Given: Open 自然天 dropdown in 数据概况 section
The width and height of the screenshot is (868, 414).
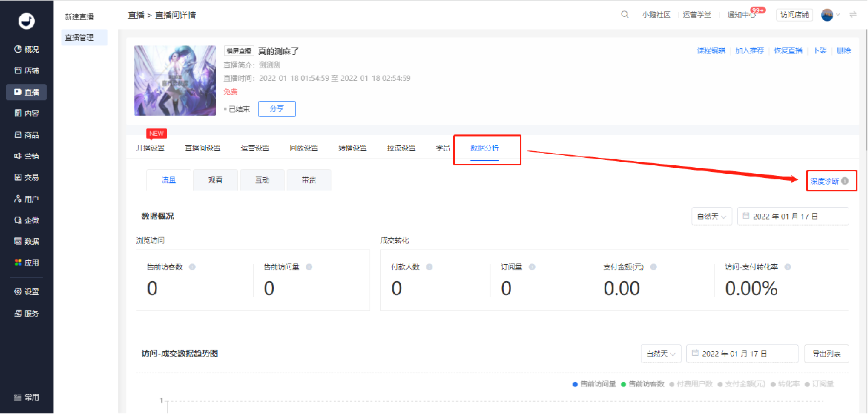Looking at the screenshot, I should coord(712,217).
